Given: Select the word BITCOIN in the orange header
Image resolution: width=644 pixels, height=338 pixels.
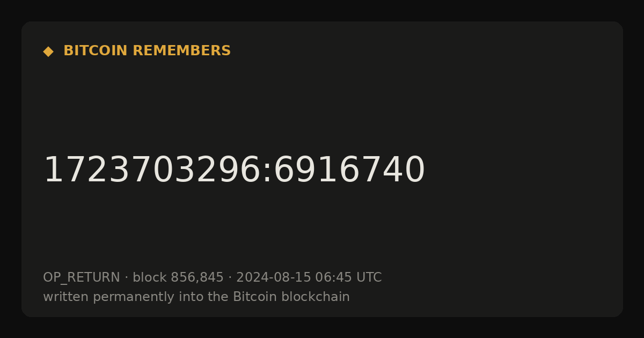Looking at the screenshot, I should 96,51.
